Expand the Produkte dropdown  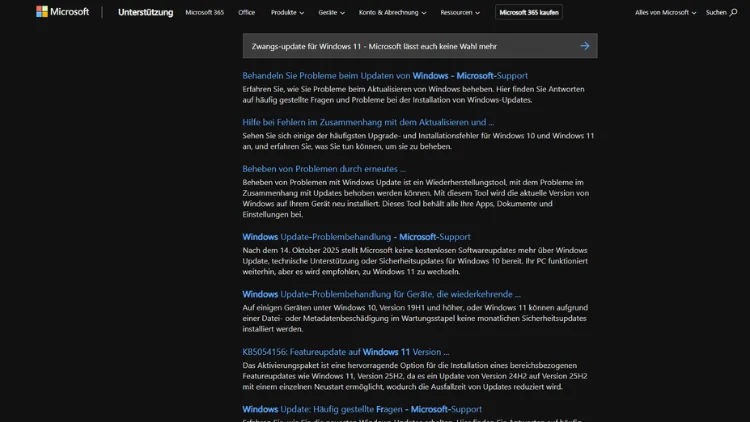click(287, 12)
